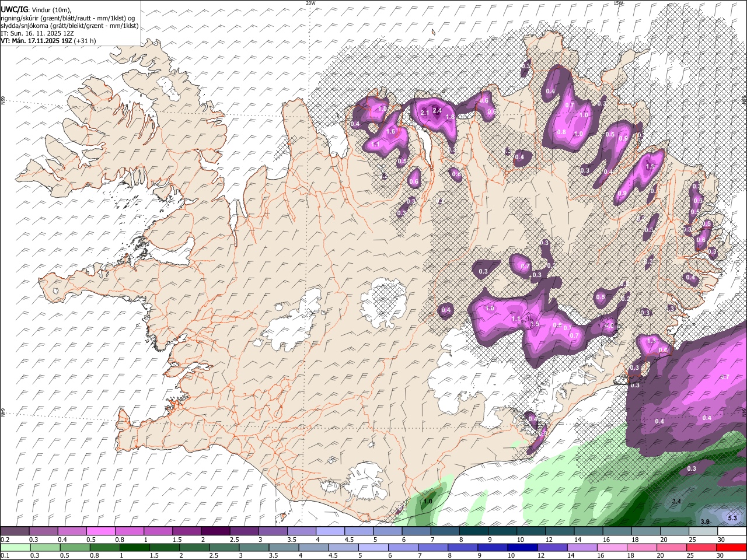
Task: Click the '20W' longitude label
Action: click(x=310, y=3)
